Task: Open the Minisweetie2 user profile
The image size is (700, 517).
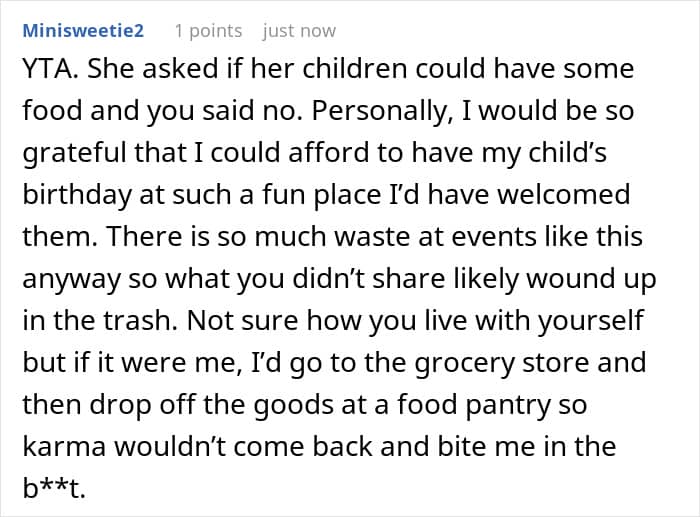Action: (83, 31)
